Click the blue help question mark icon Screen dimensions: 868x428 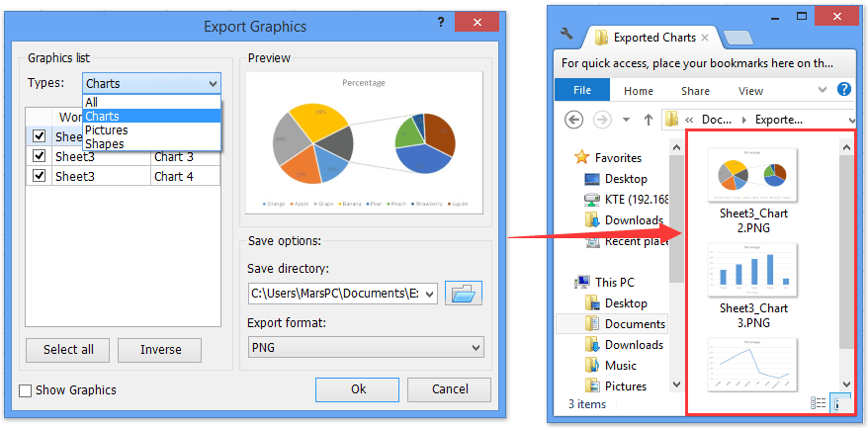click(843, 90)
